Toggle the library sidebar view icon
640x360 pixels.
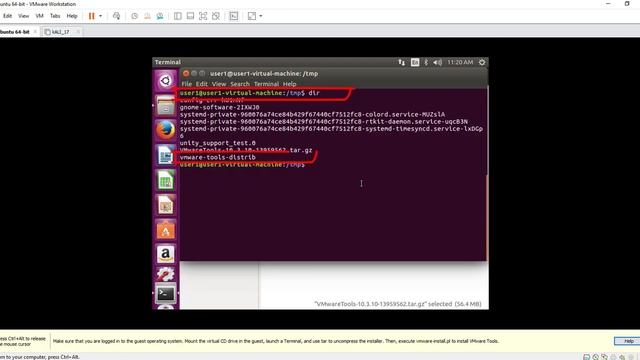point(178,16)
